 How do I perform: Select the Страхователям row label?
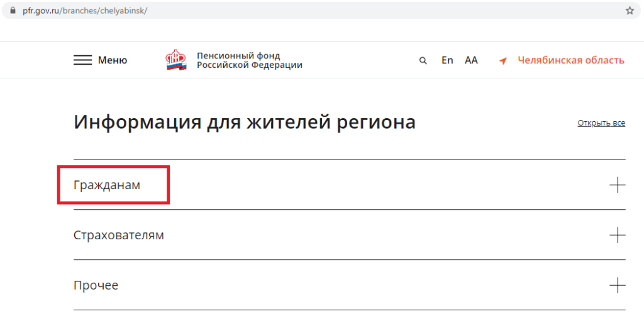coord(119,235)
